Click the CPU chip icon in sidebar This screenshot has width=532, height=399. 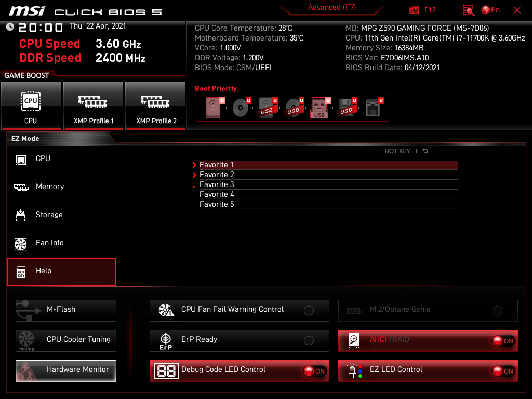21,159
